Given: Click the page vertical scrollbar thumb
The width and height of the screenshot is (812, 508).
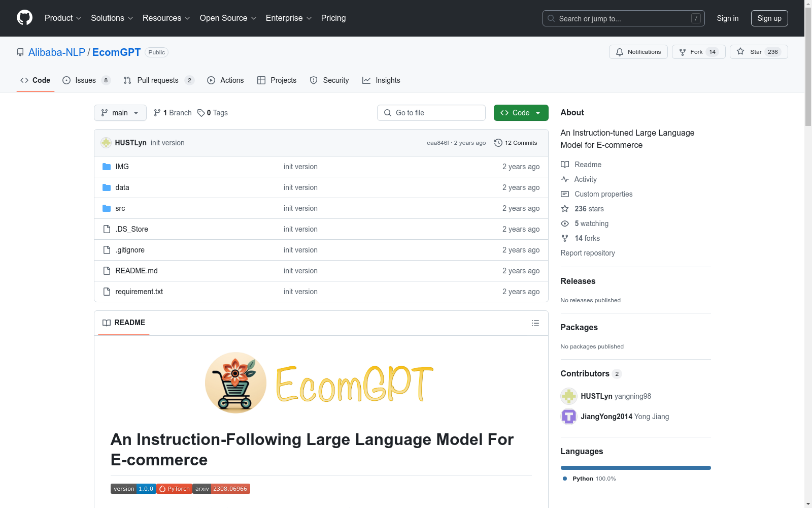Looking at the screenshot, I should pos(808,66).
